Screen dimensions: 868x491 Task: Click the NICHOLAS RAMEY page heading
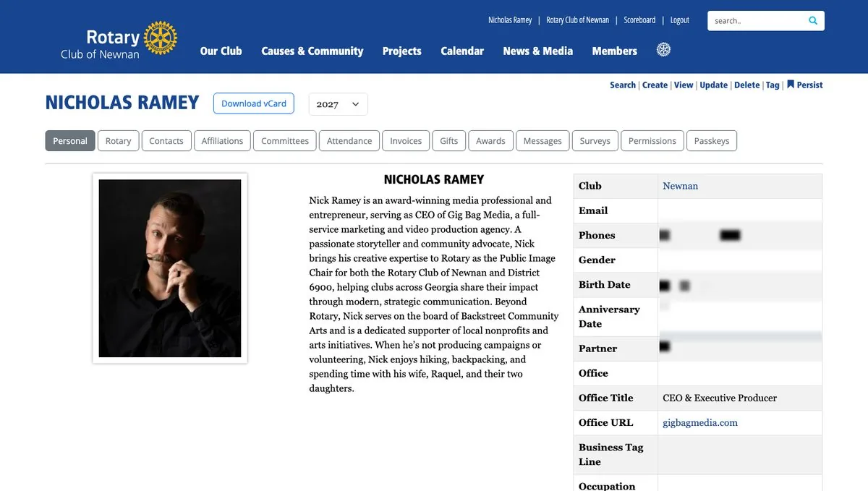[x=122, y=103]
